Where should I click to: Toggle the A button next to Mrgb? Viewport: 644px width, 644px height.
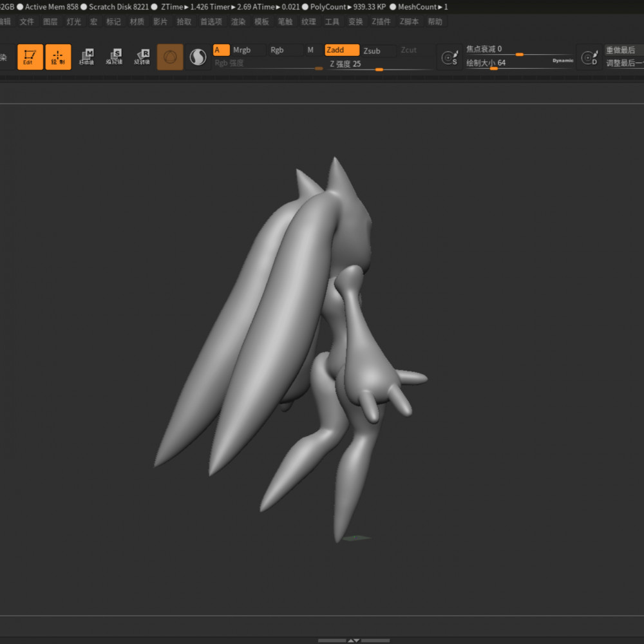[221, 50]
